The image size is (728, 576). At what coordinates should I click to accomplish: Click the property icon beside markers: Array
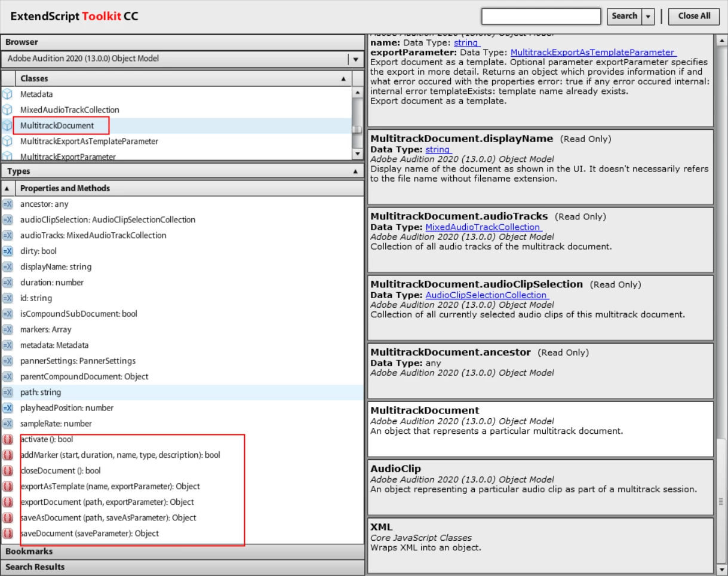[x=7, y=330]
